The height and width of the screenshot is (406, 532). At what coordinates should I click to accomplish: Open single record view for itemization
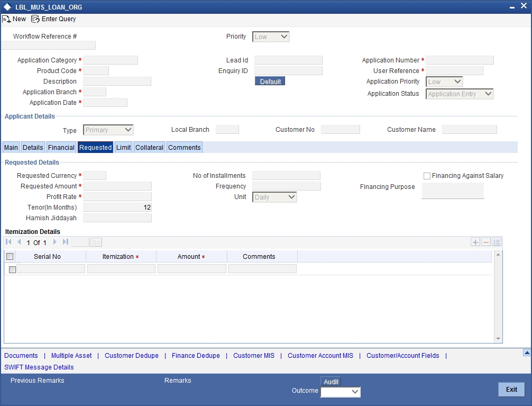tap(497, 242)
